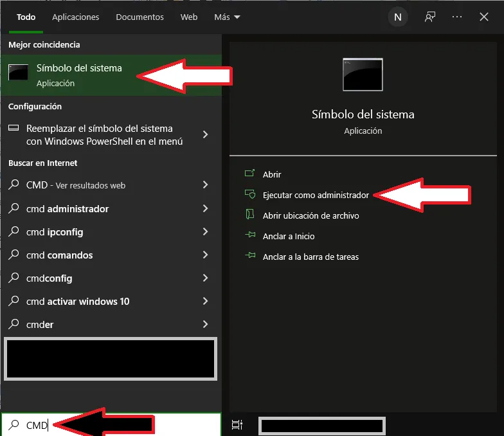504x436 pixels.
Task: Switch to the Aplicaciones tab
Action: pos(76,17)
